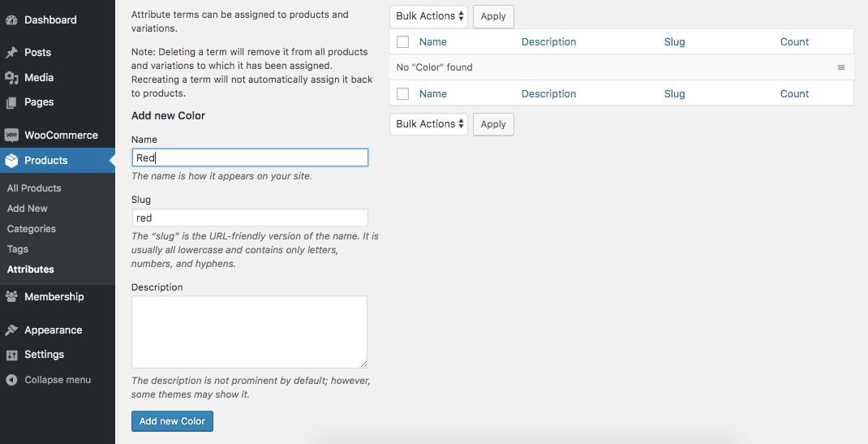Open product Tags submenu
Viewport: 868px width, 444px height.
18,249
